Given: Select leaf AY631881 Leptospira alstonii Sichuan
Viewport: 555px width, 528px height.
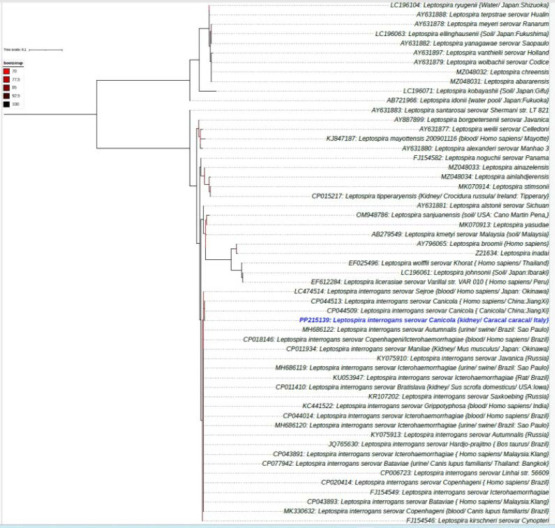Looking at the screenshot, I should pos(483,206).
